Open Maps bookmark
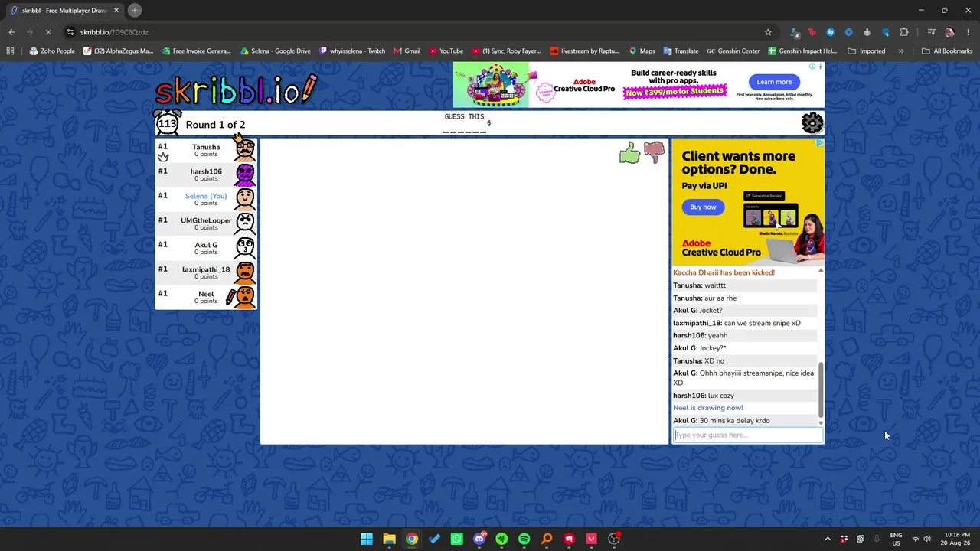Screen dimensions: 980x551 coord(642,51)
